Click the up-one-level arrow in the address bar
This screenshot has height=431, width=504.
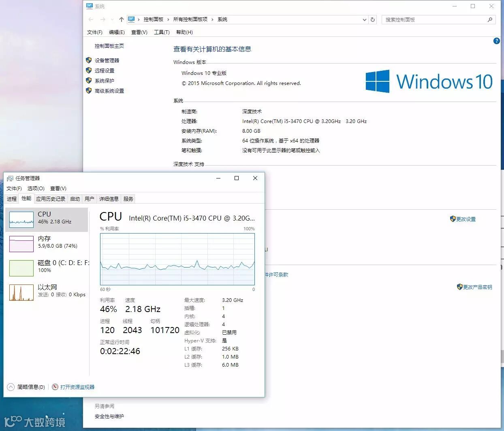121,19
